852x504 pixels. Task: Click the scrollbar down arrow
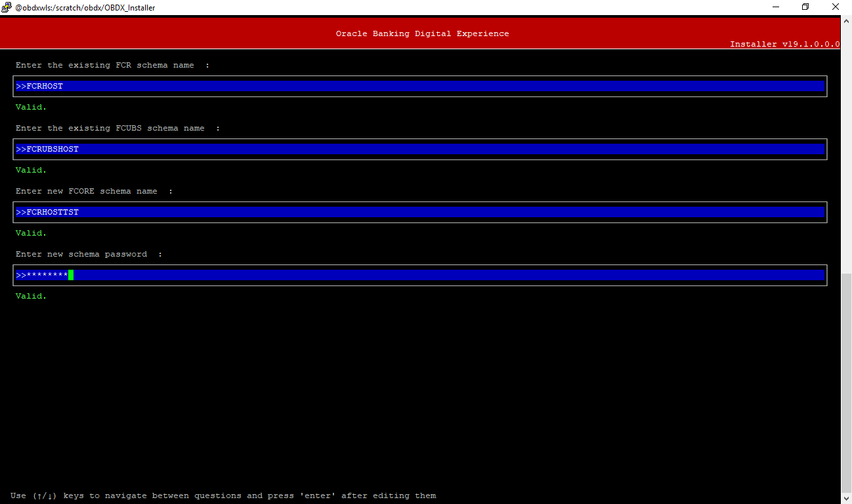pyautogui.click(x=846, y=498)
